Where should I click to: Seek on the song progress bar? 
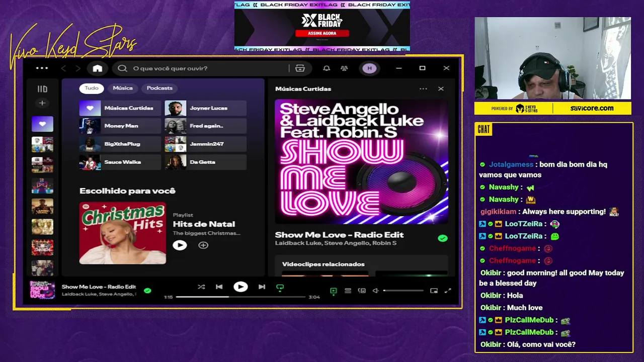click(240, 297)
